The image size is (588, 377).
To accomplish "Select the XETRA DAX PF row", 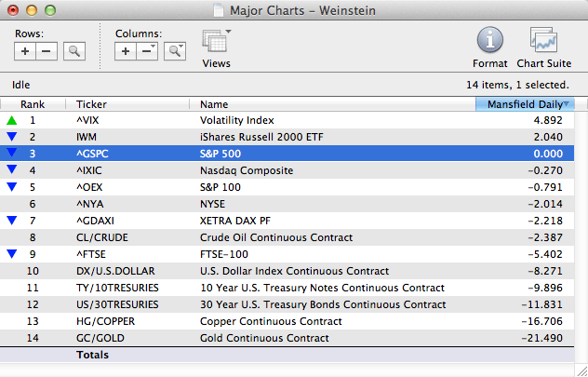I will (279, 221).
